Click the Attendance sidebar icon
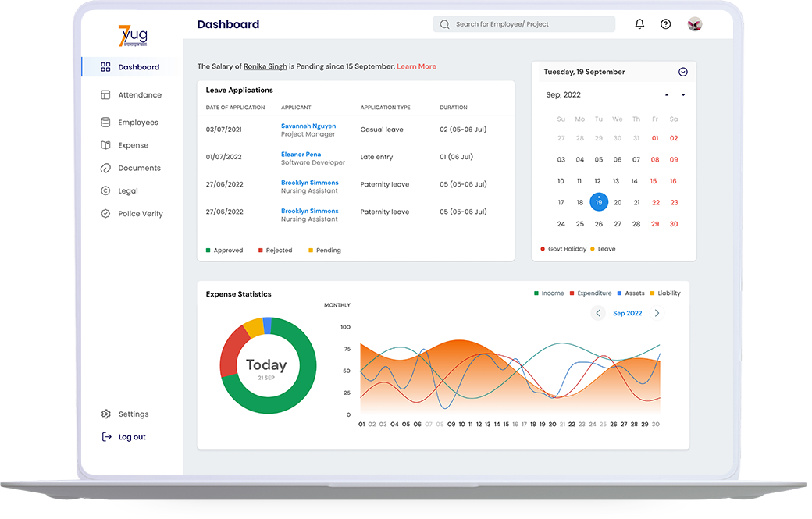Image resolution: width=812 pixels, height=519 pixels. [x=105, y=95]
